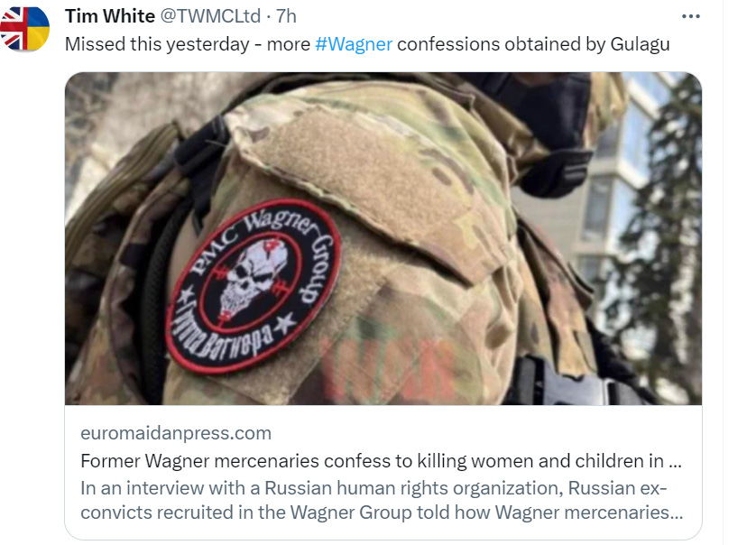Viewport: 756px width, 545px height.
Task: Expand the truncated description ellipsis at card bottom
Action: pyautogui.click(x=677, y=513)
